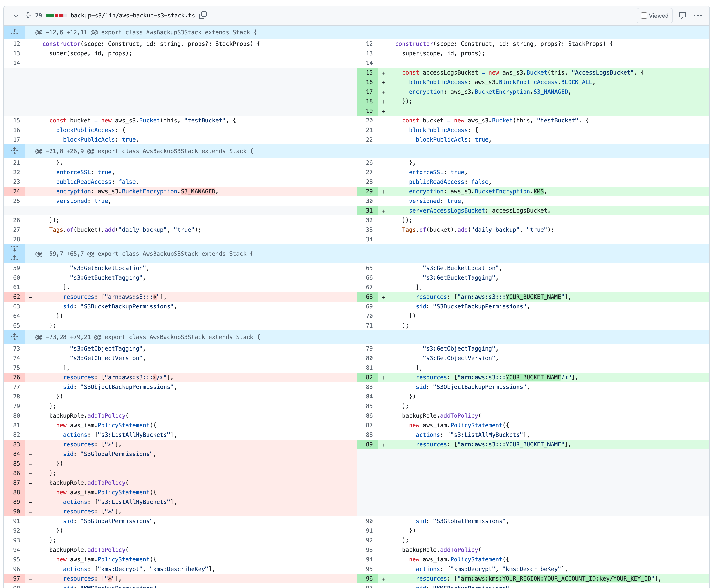Expand up at hunk @@ -12,6 +12,11
This screenshot has width=717, height=588.
(x=15, y=32)
